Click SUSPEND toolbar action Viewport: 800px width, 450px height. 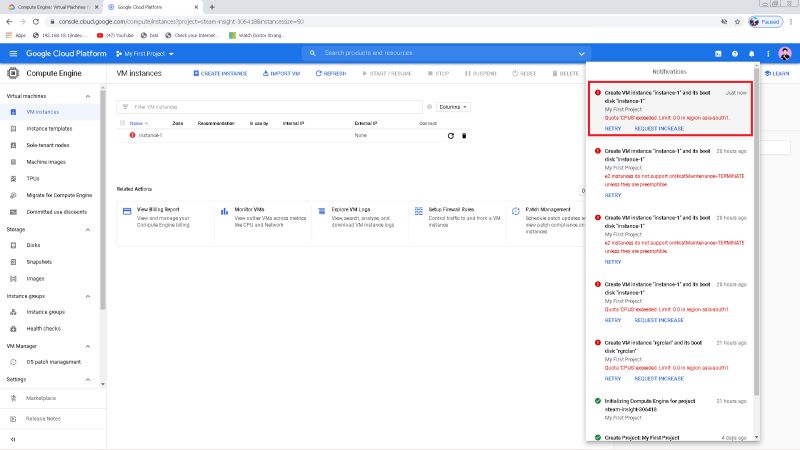tap(481, 73)
